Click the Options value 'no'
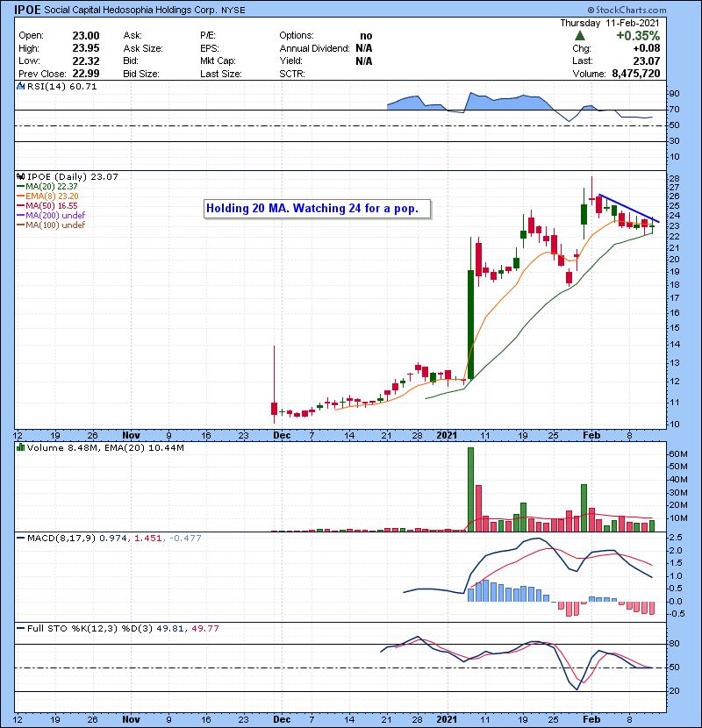702x728 pixels. click(x=366, y=36)
